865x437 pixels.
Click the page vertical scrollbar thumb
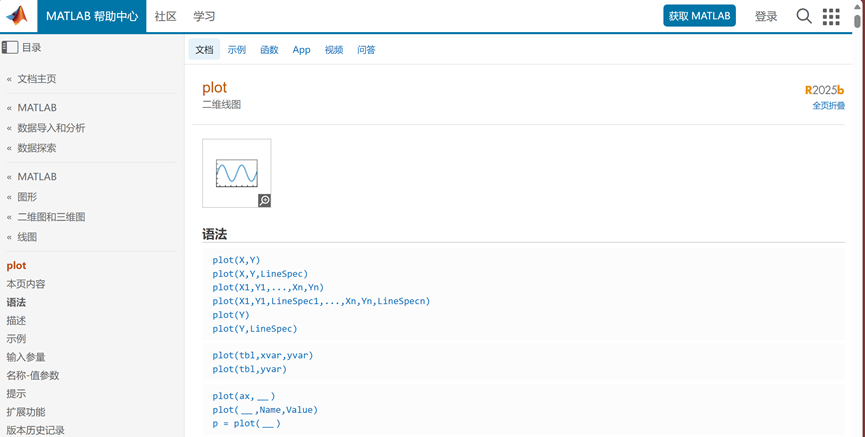pos(857,21)
